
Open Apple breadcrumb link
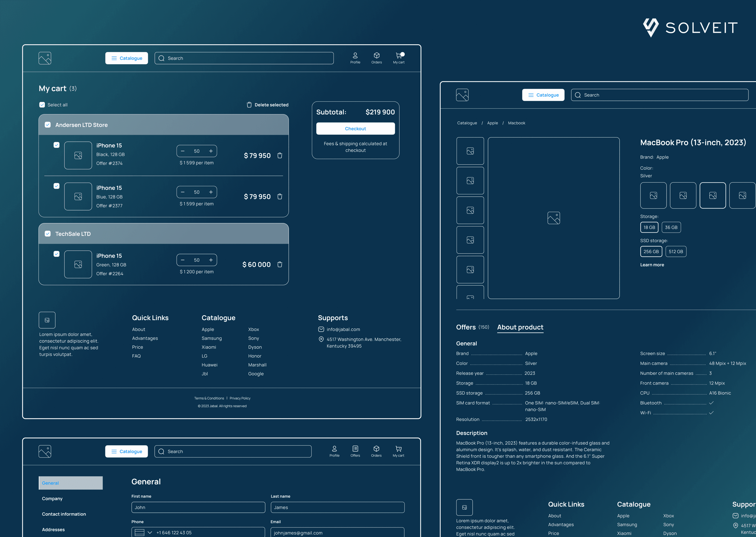click(492, 123)
